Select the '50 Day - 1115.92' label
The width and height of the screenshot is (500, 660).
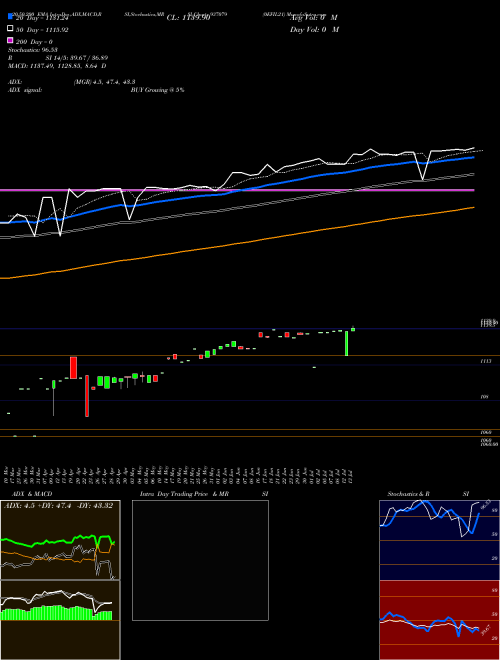[42, 30]
